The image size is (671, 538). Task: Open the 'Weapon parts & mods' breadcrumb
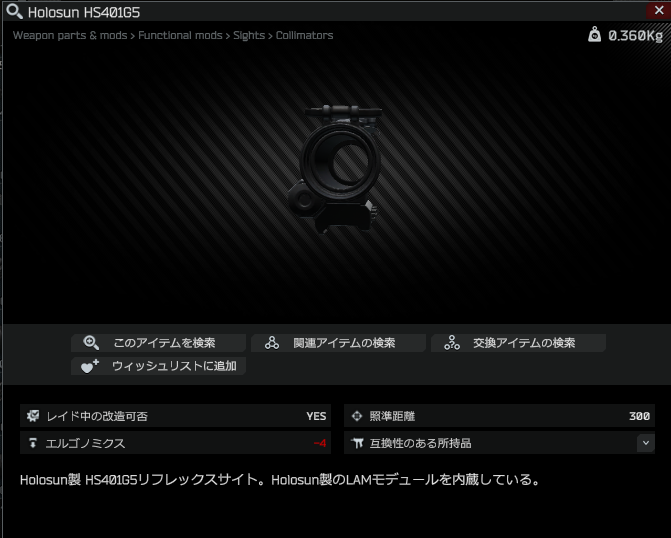pyautogui.click(x=70, y=36)
